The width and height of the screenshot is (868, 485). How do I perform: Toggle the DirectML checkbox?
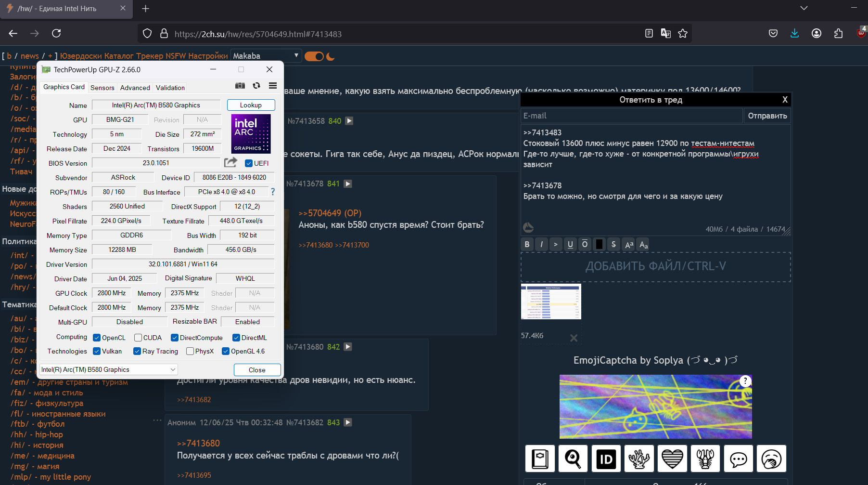(236, 338)
